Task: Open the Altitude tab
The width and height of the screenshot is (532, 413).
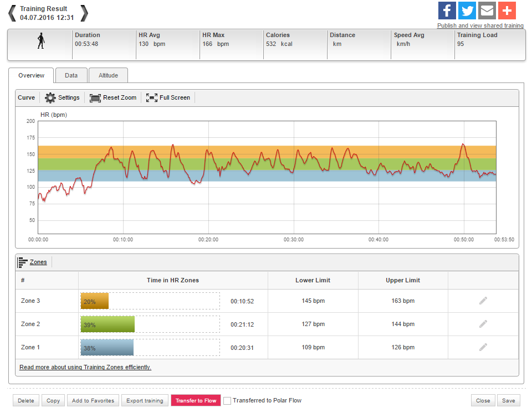Action: [108, 75]
